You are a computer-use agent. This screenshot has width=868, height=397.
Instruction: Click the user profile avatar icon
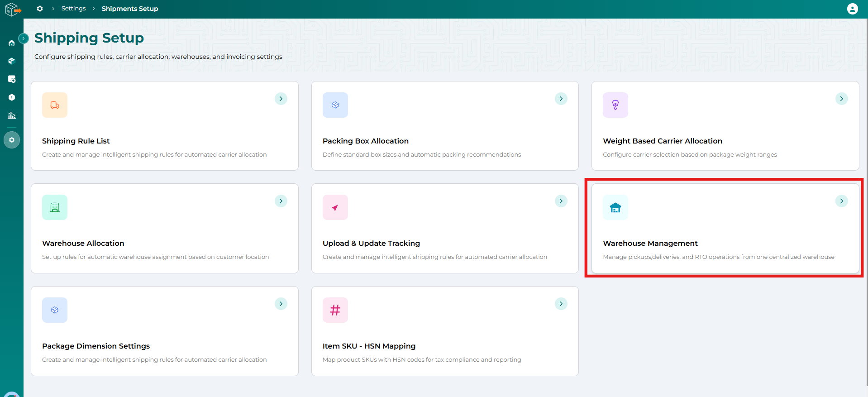click(852, 9)
